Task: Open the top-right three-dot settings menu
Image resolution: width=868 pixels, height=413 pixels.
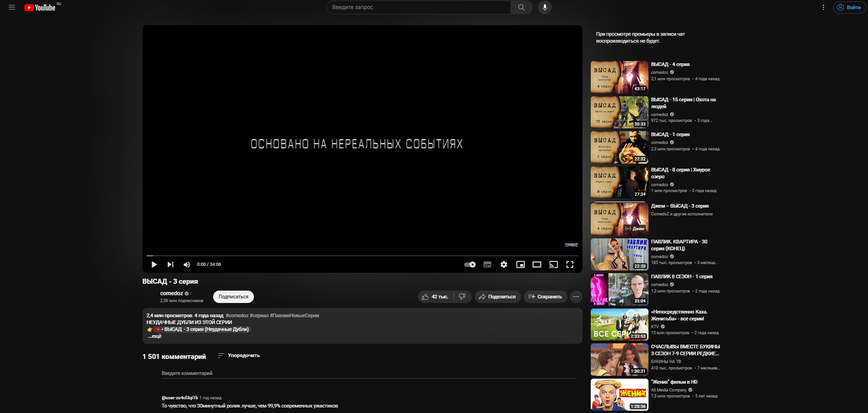Action: tap(823, 7)
